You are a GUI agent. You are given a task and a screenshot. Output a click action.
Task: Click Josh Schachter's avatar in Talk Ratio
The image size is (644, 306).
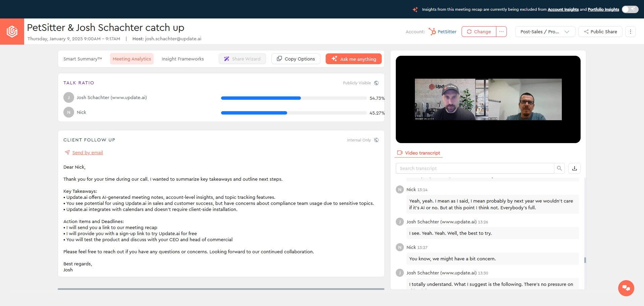(x=69, y=97)
